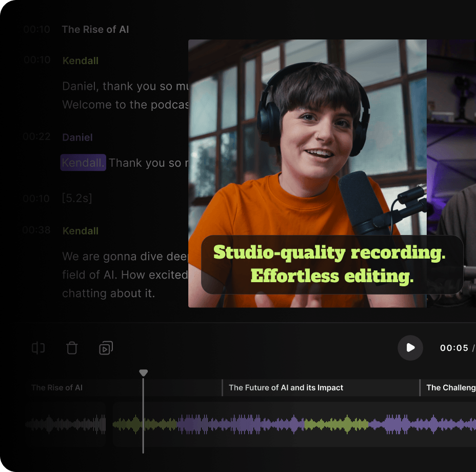Click the Kendall speaker name above "Daniel, thank you"
476x472 pixels.
[x=81, y=61]
